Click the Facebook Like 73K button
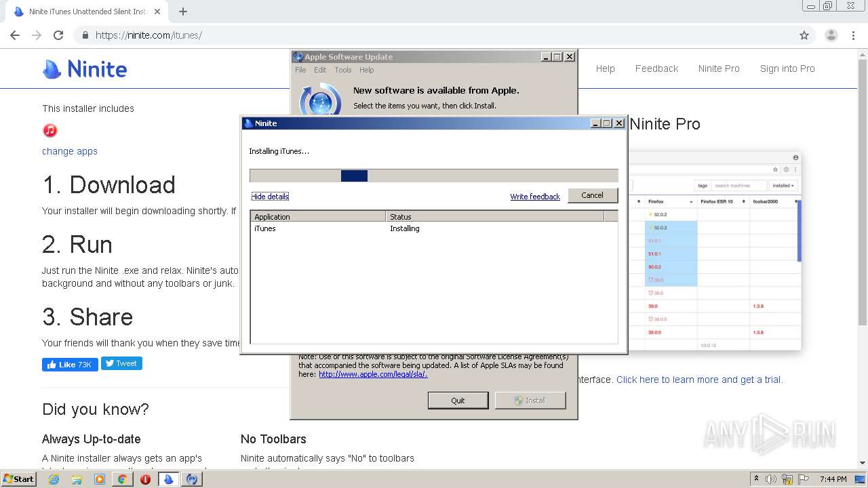This screenshot has height=488, width=868. point(70,365)
